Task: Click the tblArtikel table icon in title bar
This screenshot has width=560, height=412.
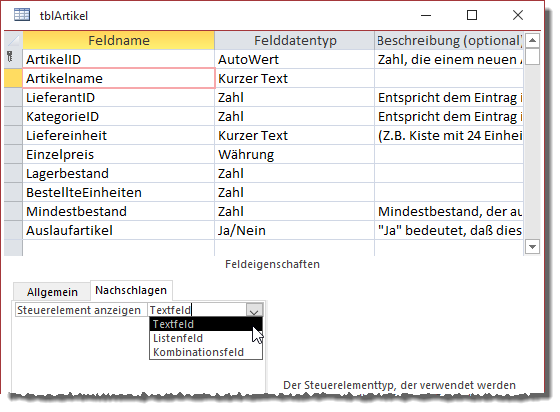Action: [x=22, y=15]
